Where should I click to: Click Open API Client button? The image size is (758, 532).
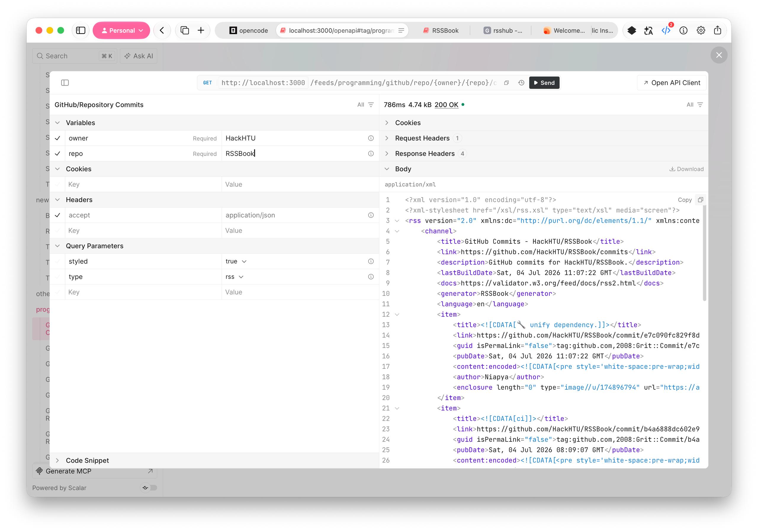coord(672,83)
